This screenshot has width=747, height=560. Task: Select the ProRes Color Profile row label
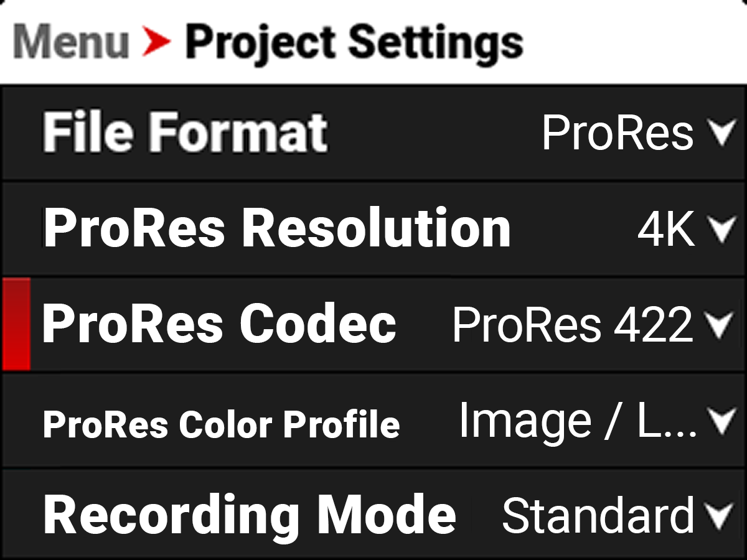pos(221,424)
